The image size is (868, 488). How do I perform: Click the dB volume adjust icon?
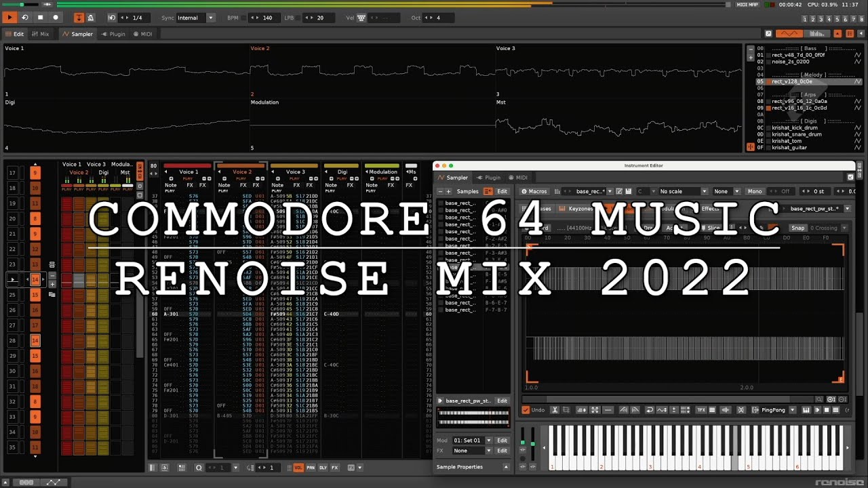pyautogui.click(x=581, y=410)
